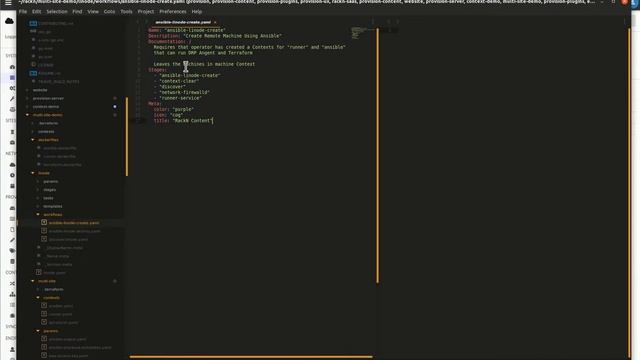The image size is (640, 360).
Task: Click the tags icon in the left bar
Action: pos(12,251)
